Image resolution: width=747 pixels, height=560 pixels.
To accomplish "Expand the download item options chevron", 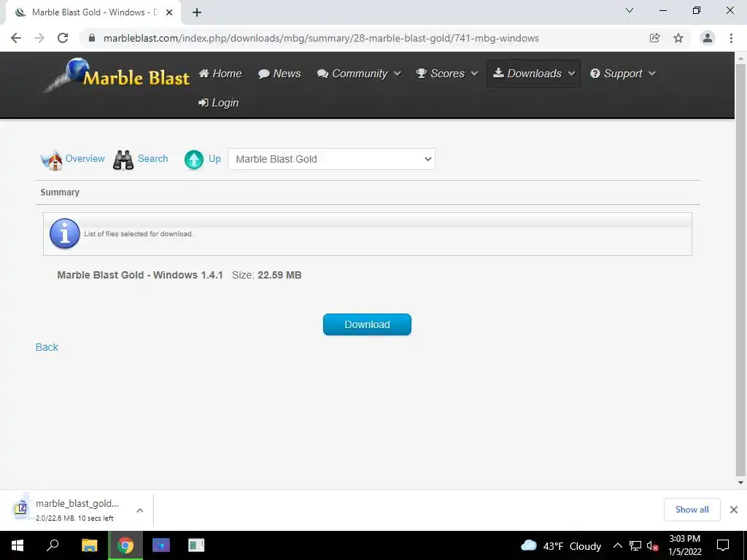I will 139,510.
